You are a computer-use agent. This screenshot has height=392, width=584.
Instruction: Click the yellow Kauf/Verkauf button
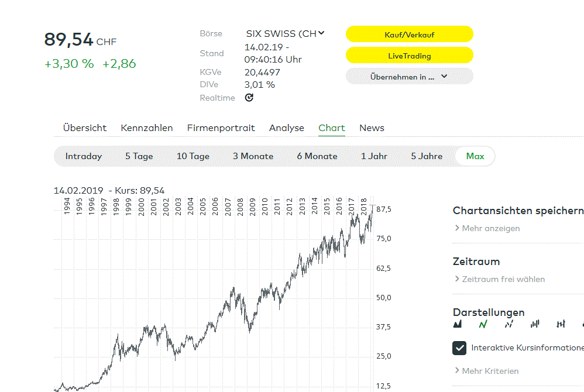pos(409,35)
